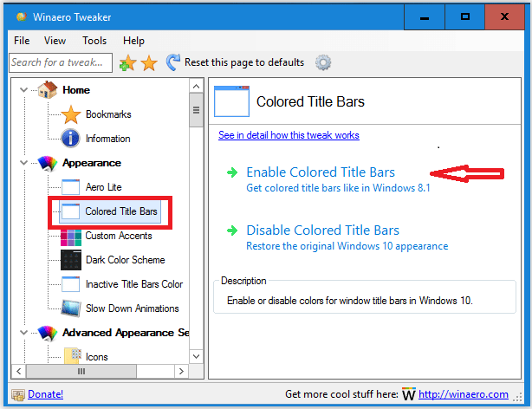Open the Tools menu
The image size is (532, 409).
94,41
